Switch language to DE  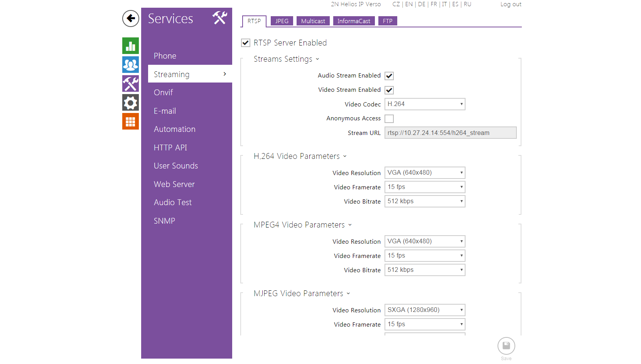pos(422,4)
